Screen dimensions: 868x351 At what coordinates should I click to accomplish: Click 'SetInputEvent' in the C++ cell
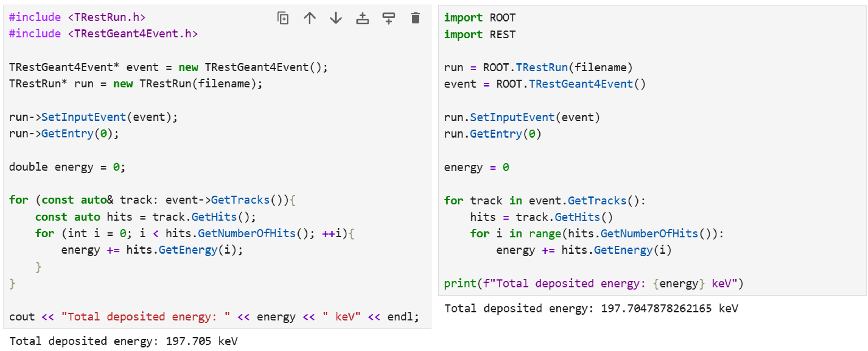tap(84, 117)
